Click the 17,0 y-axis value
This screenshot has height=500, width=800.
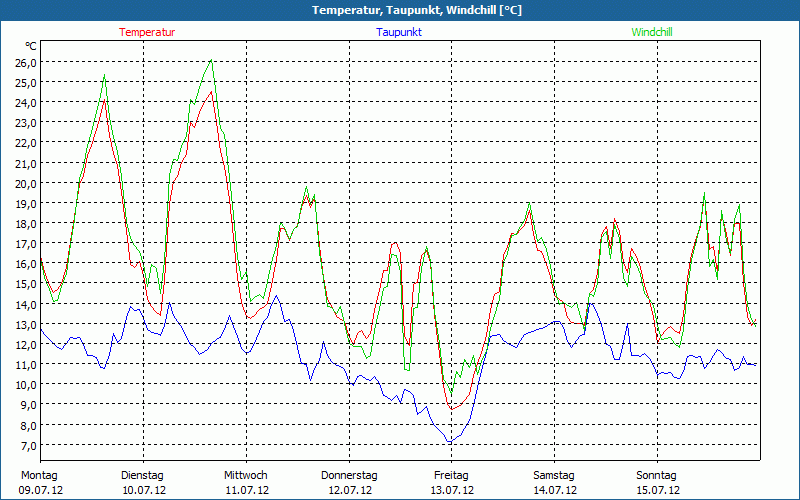[26, 244]
